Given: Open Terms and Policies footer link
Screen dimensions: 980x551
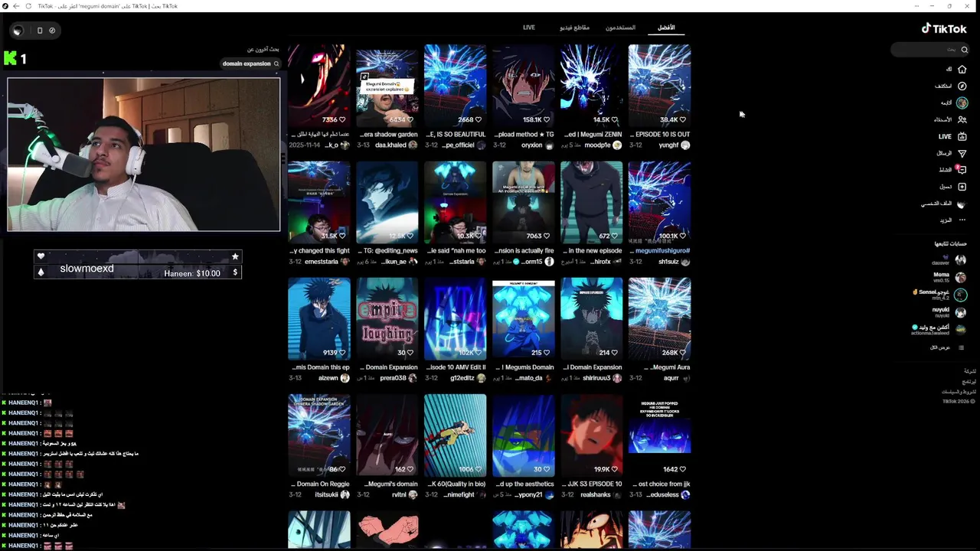Looking at the screenshot, I should coord(959,391).
